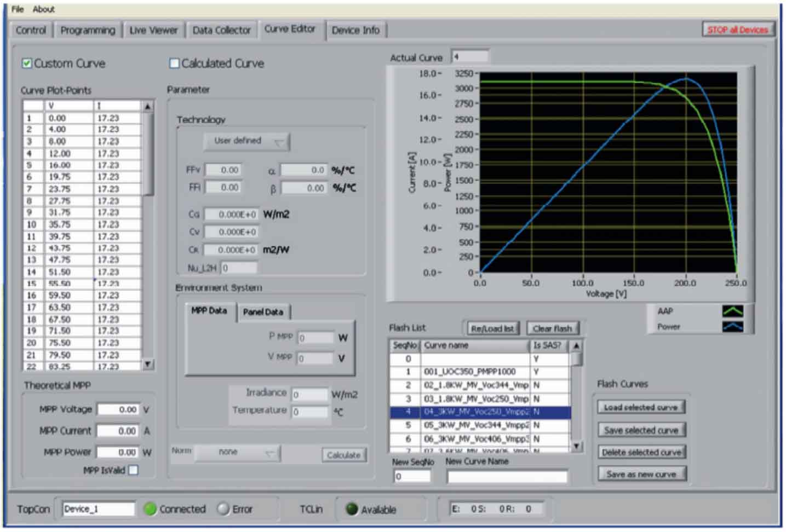
Task: Click the P MPP watt field
Action: point(316,337)
